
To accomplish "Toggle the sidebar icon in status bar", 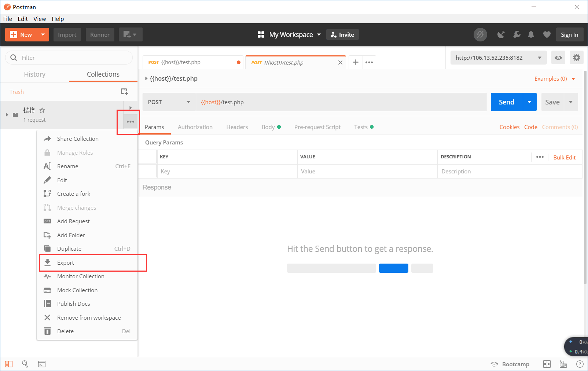I will pyautogui.click(x=9, y=364).
